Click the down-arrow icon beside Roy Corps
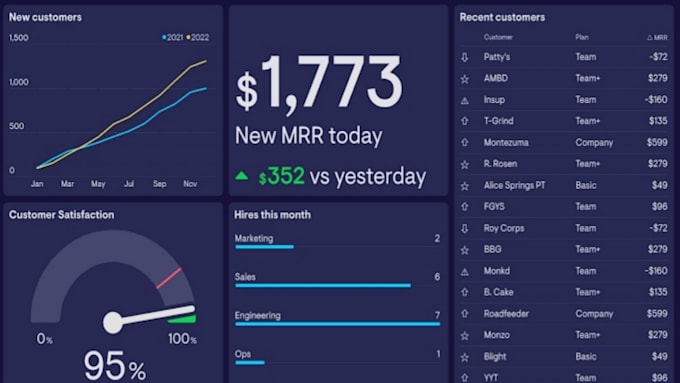The image size is (680, 383). tap(464, 229)
